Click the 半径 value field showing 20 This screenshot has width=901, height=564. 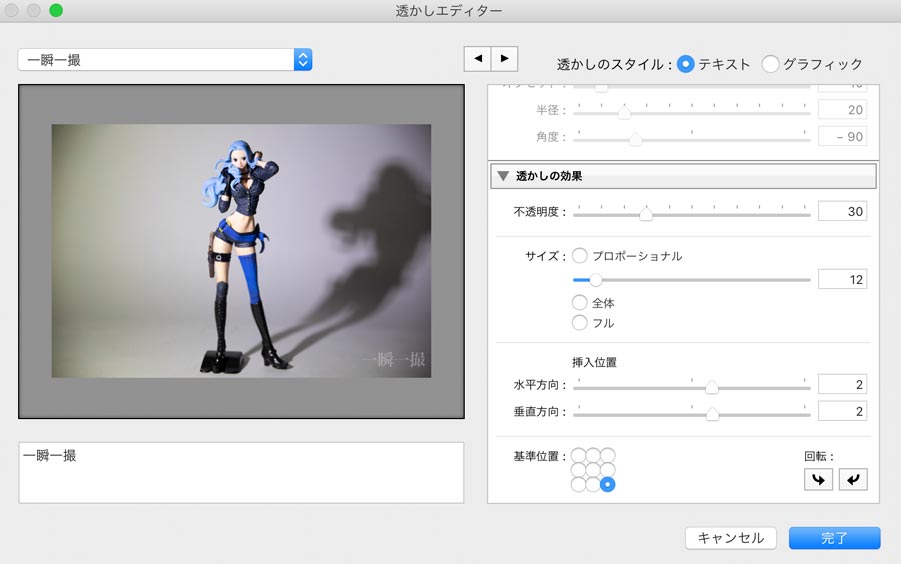pyautogui.click(x=842, y=110)
